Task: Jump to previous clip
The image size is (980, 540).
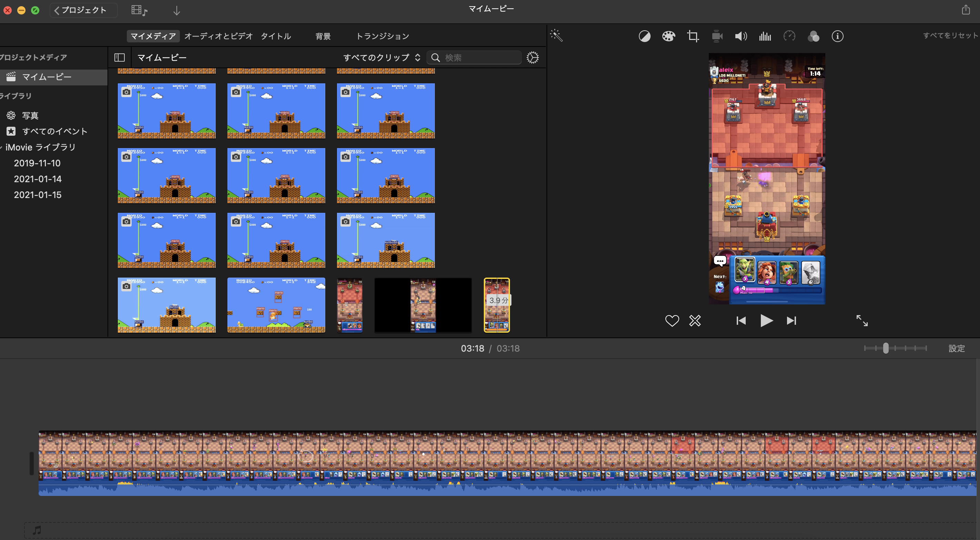Action: tap(741, 321)
